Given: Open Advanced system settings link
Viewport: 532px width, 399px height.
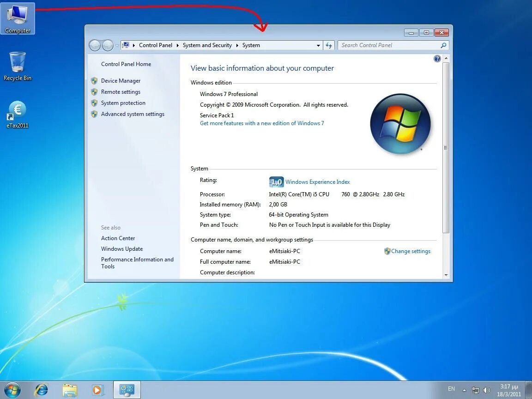Looking at the screenshot, I should (133, 115).
